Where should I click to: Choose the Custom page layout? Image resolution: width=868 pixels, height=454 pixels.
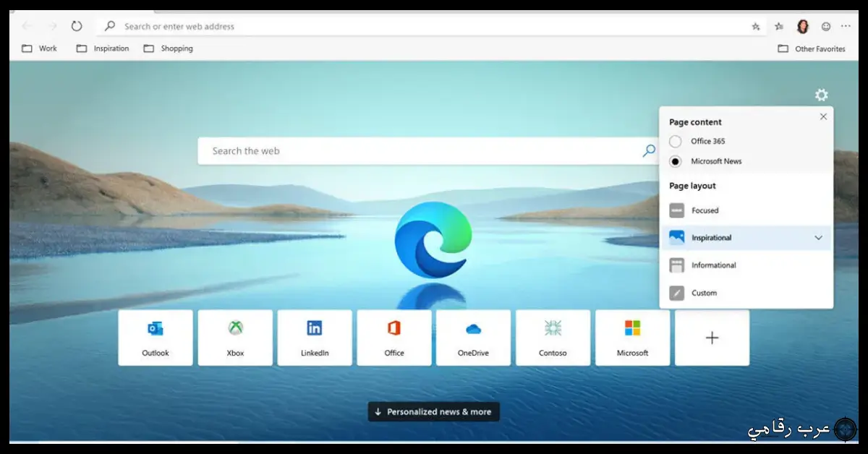pos(746,293)
